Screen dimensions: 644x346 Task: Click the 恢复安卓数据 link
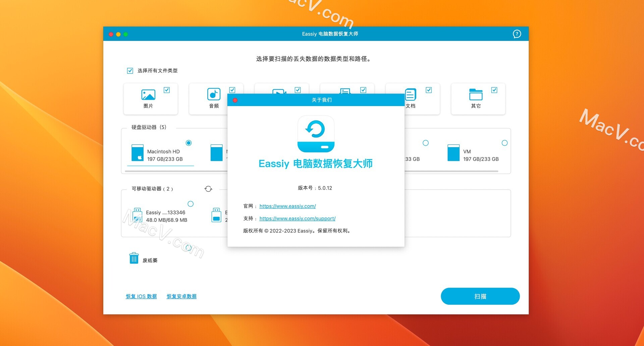[x=181, y=296]
